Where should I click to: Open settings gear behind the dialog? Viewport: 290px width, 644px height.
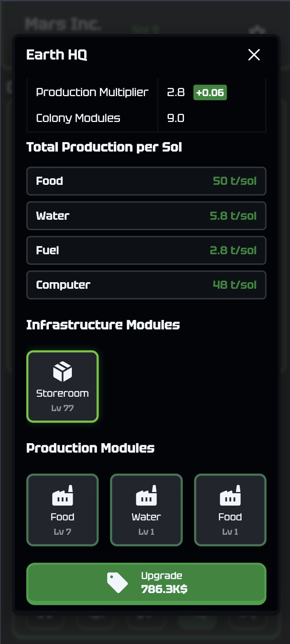click(x=258, y=30)
